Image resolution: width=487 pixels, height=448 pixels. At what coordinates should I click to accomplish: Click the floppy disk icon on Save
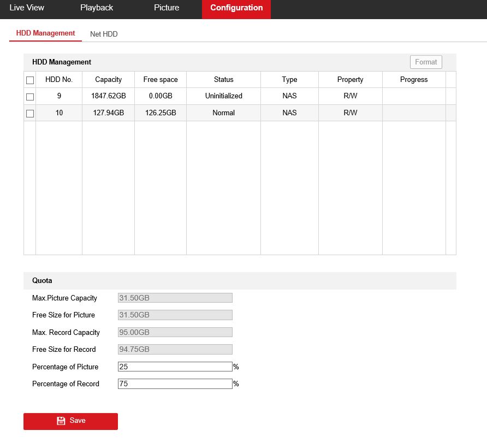point(61,421)
